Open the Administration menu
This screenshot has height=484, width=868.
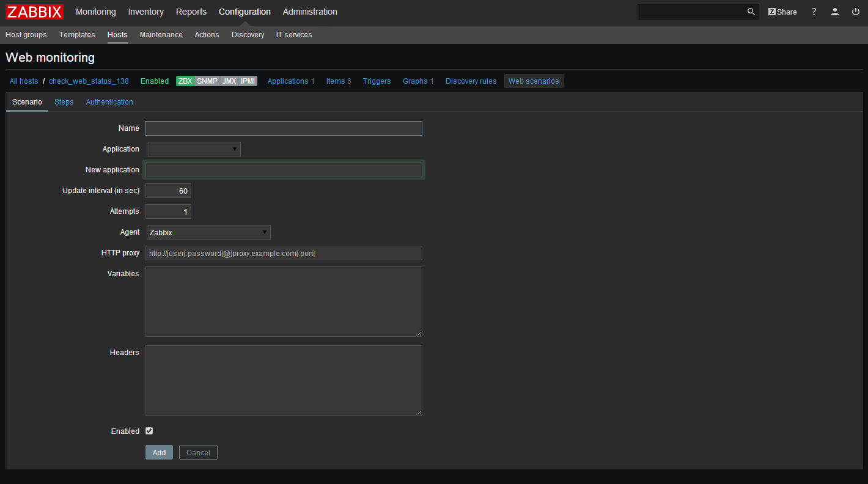click(310, 12)
